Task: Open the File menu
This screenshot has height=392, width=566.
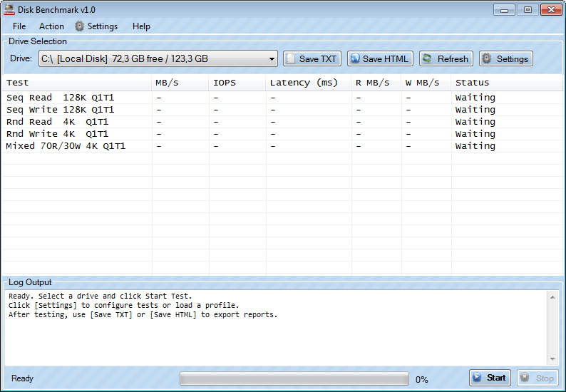Action: 19,26
